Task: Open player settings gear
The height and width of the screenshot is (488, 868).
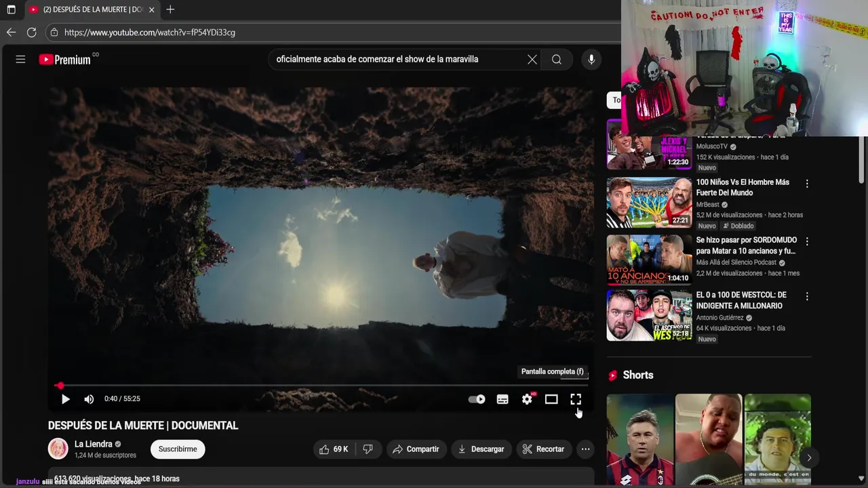Action: coord(527,399)
